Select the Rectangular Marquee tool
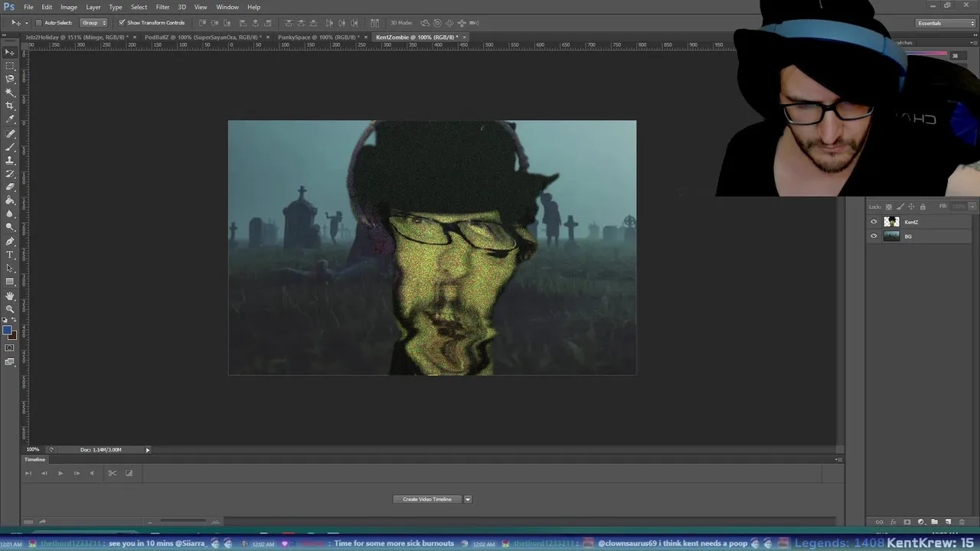Image resolution: width=980 pixels, height=551 pixels. 10,66
